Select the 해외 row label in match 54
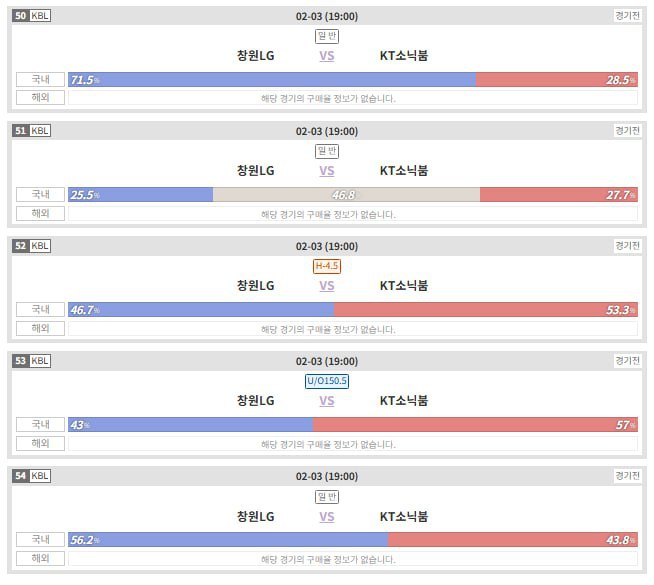This screenshot has width=654, height=585. tap(41, 558)
